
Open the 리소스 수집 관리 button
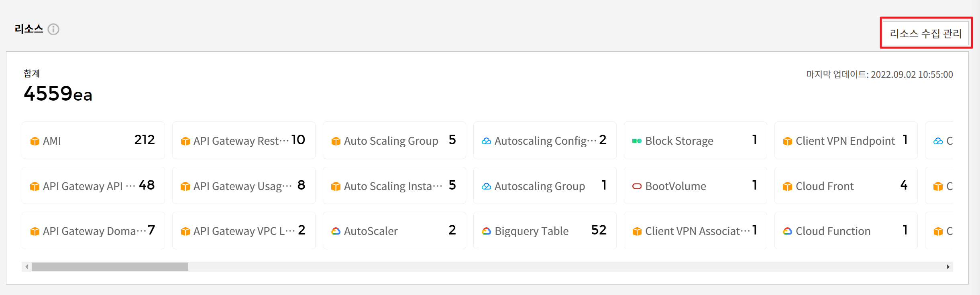(x=926, y=33)
